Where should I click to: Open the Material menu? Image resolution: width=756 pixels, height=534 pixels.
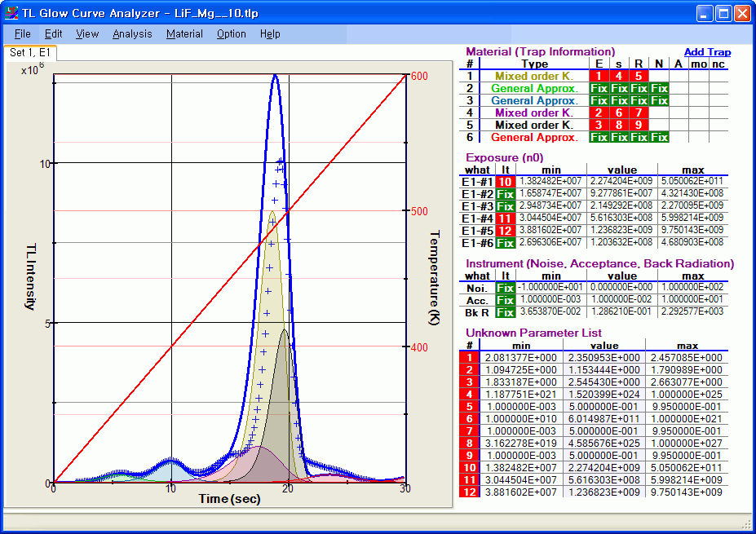click(184, 34)
